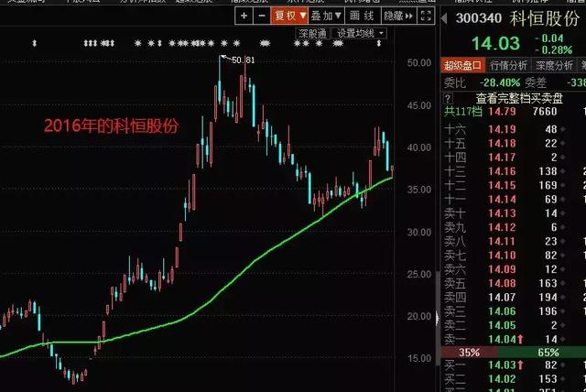The width and height of the screenshot is (586, 392).
Task: Select the 卖九 price 14.12
Action: (x=502, y=227)
